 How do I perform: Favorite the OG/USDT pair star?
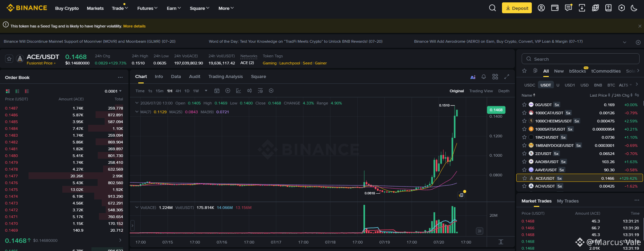pyautogui.click(x=524, y=104)
